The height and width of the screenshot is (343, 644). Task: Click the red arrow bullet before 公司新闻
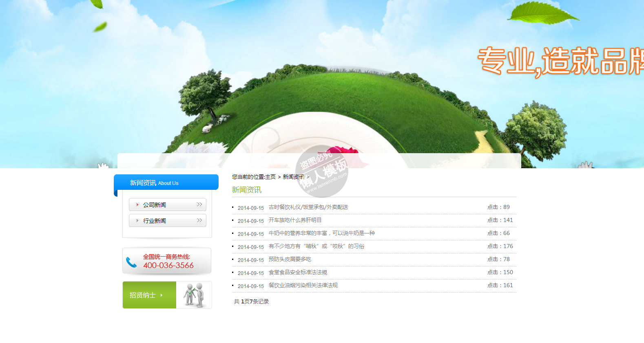pos(137,205)
